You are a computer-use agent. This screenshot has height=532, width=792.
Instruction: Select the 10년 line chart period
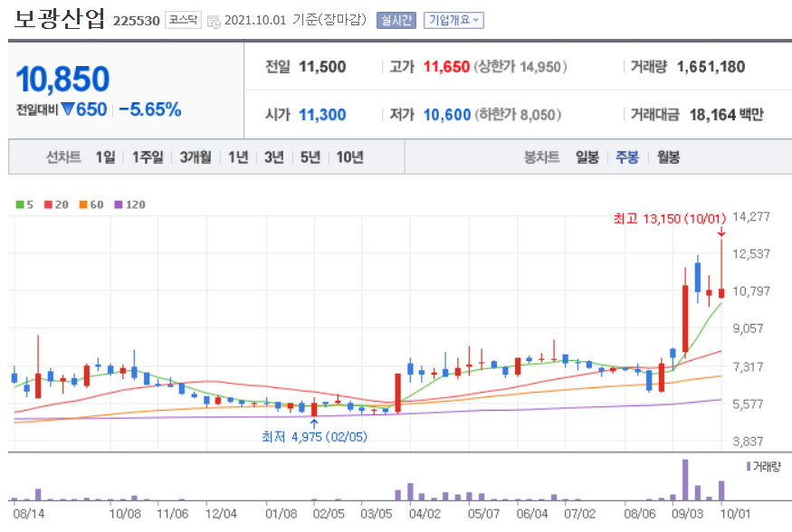tap(350, 157)
